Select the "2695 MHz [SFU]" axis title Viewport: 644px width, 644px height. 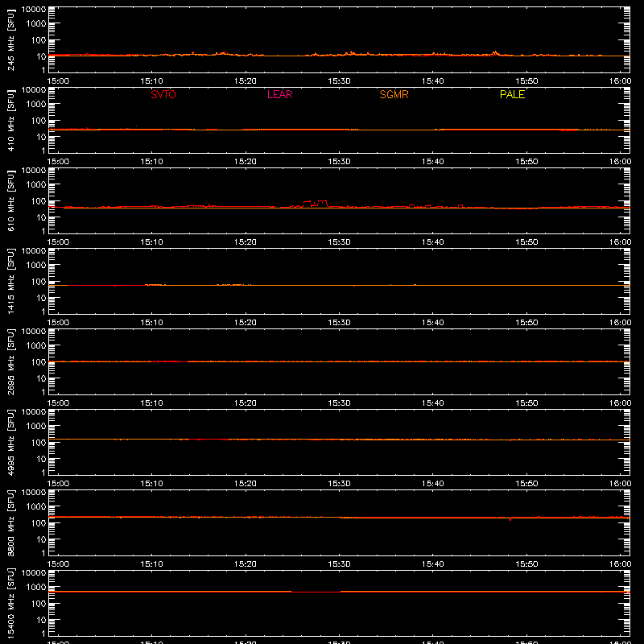pyautogui.click(x=10, y=362)
